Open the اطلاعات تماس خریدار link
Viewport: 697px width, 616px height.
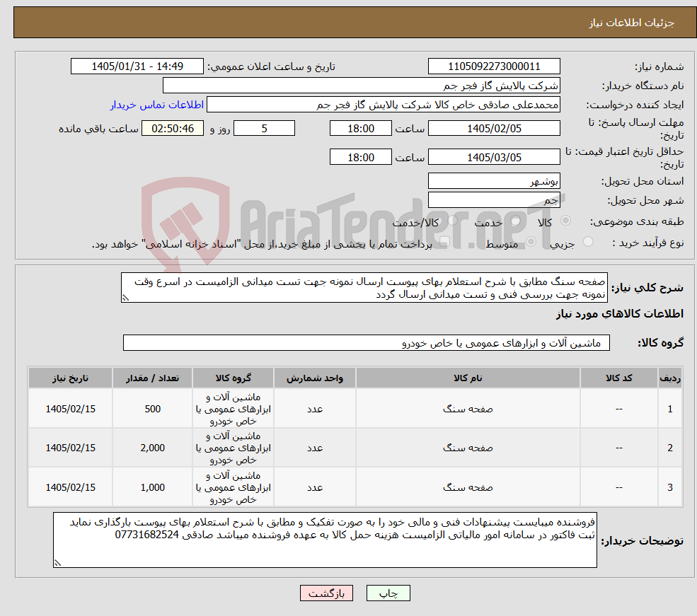click(157, 105)
